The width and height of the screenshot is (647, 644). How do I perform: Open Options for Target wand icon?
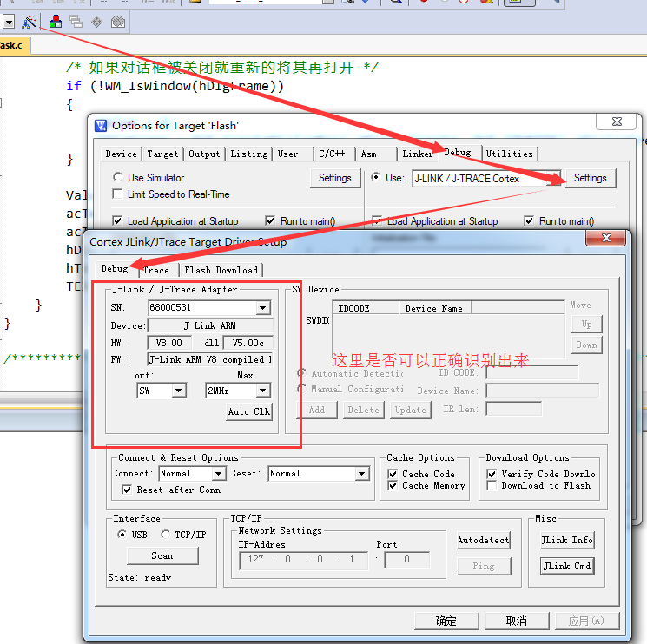point(29,22)
